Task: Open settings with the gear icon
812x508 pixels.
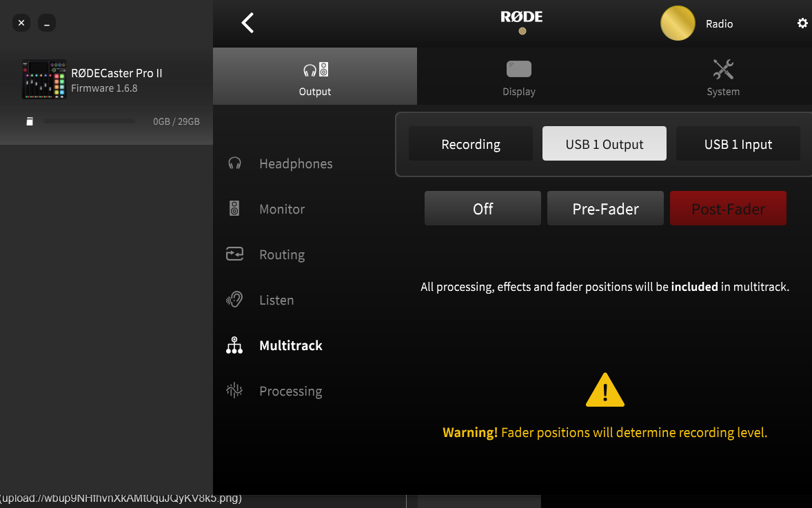Action: 802,23
